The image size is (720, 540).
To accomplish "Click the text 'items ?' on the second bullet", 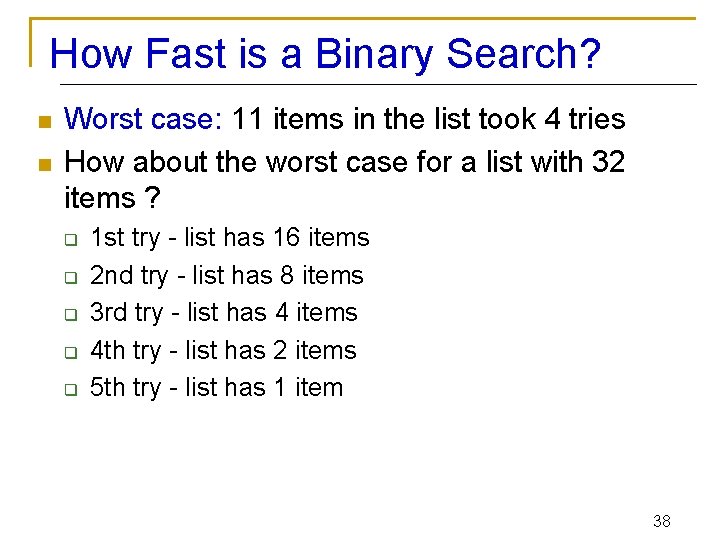I will pos(112,198).
